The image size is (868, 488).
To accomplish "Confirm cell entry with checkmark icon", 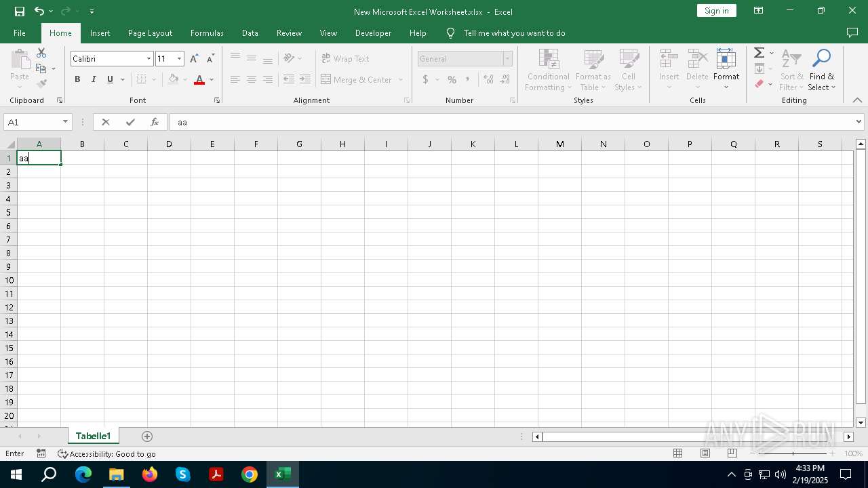I will (x=130, y=122).
